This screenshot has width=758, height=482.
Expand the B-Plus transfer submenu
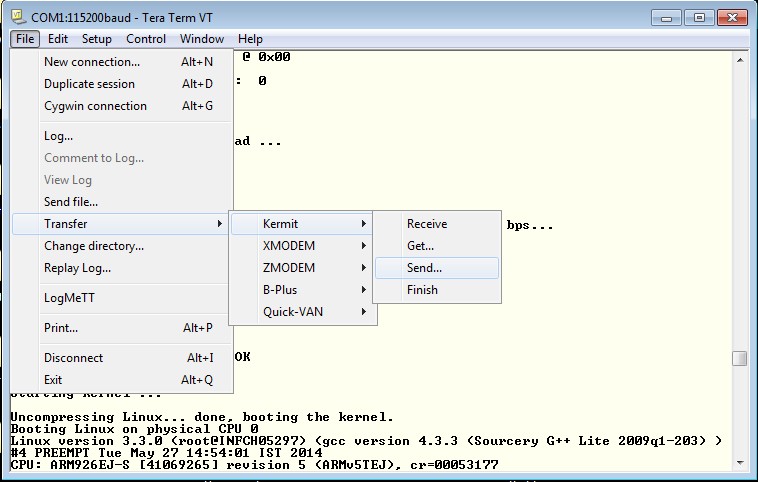[303, 290]
